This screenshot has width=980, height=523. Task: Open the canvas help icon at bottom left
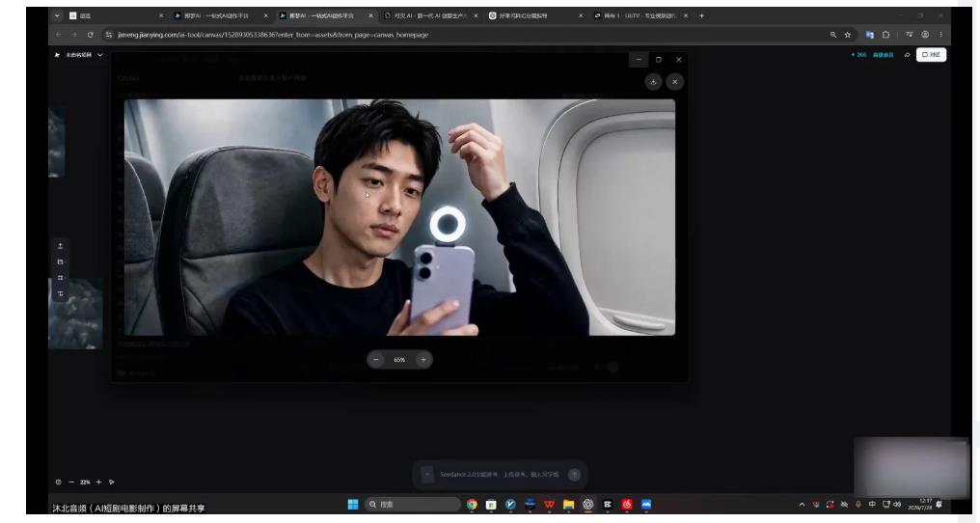point(58,482)
